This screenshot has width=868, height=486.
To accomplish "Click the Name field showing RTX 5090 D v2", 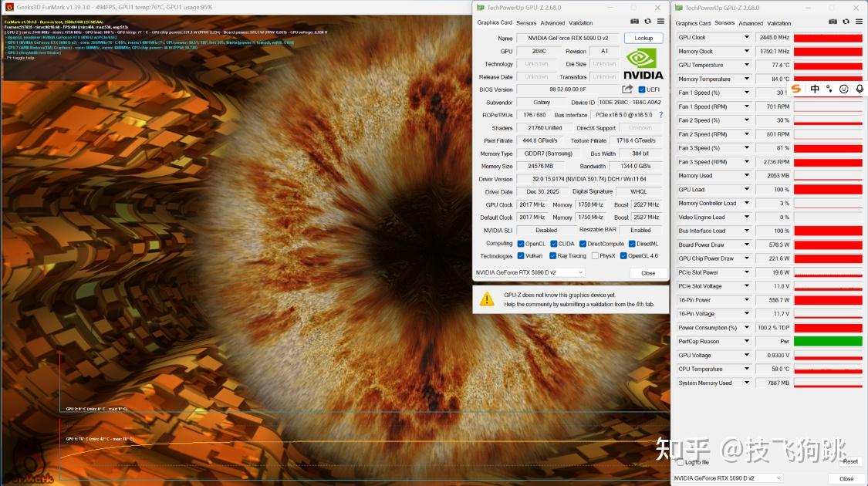I will tap(568, 39).
